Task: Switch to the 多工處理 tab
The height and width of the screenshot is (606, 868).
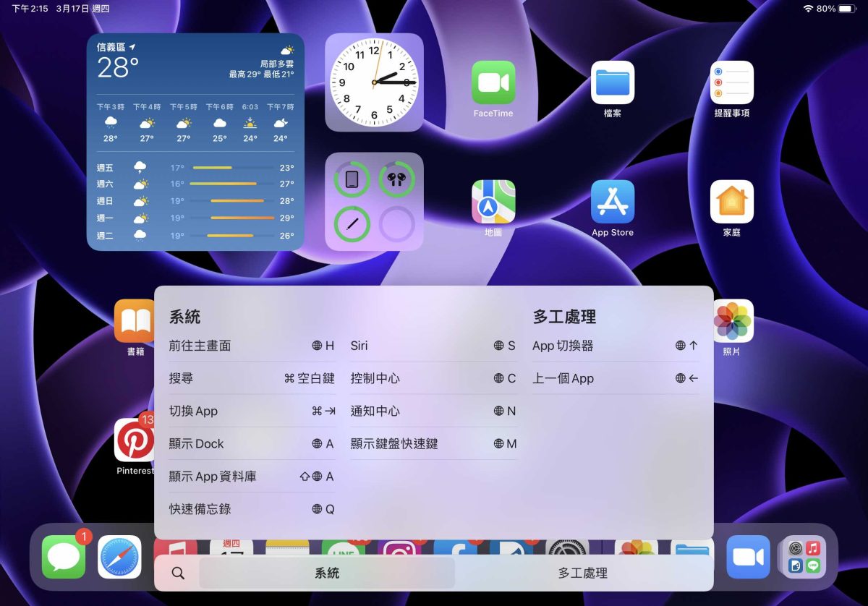Action: 582,573
